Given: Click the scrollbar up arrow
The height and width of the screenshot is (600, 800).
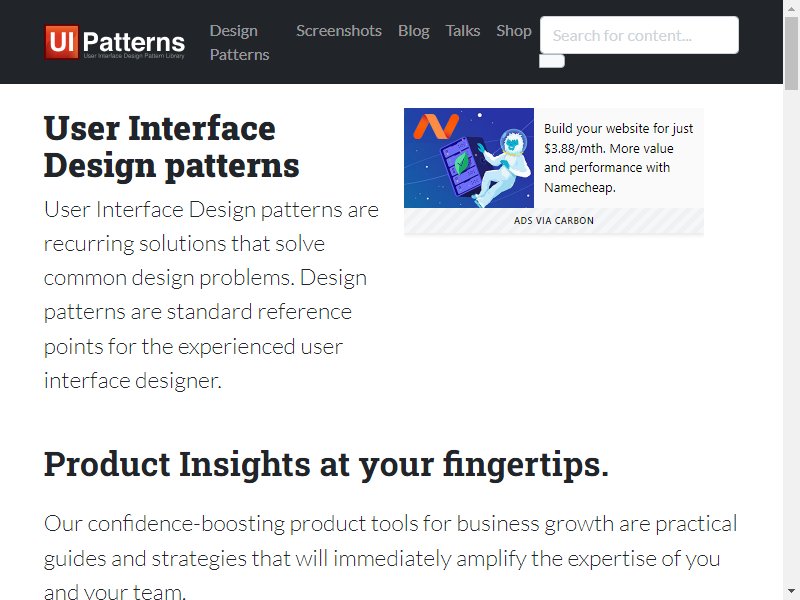Looking at the screenshot, I should pos(791,7).
